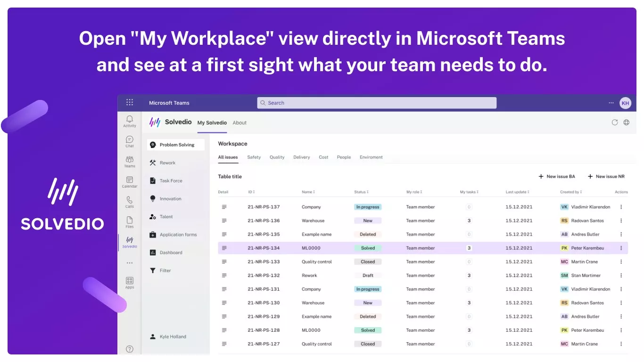Click In progress status of 21-NR-PS-137
Screen dimensions: 644x362
tap(368, 207)
